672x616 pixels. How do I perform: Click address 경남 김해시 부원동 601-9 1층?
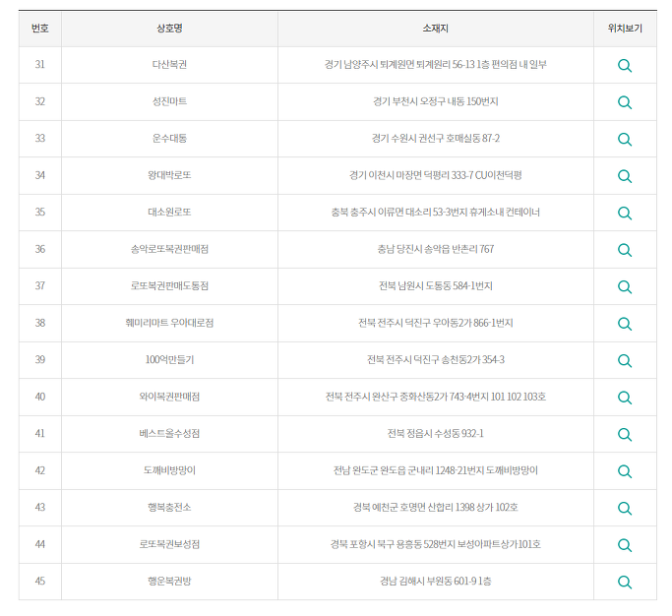coord(436,581)
